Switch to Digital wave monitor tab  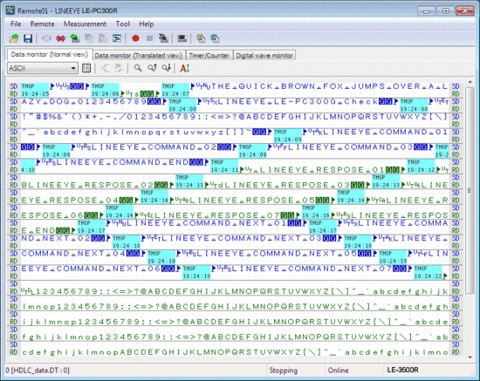tap(265, 55)
